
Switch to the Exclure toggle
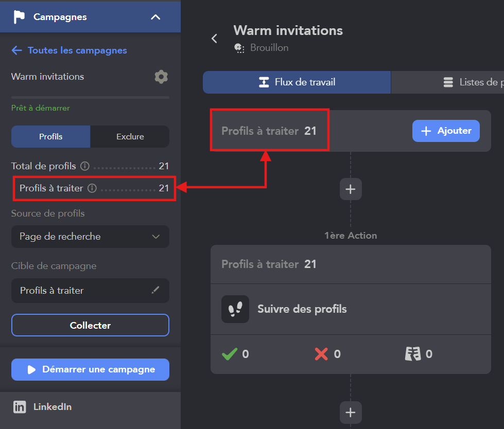[130, 136]
